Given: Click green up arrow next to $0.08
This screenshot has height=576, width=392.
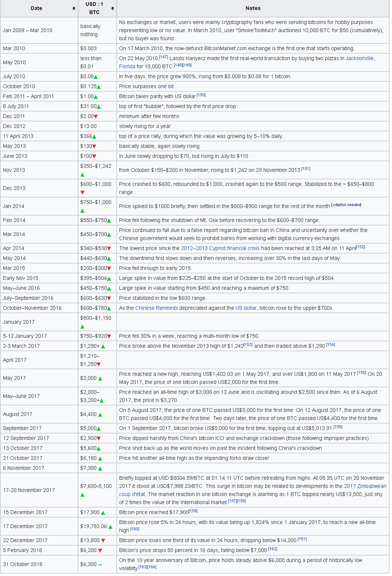Looking at the screenshot, I should 96,77.
